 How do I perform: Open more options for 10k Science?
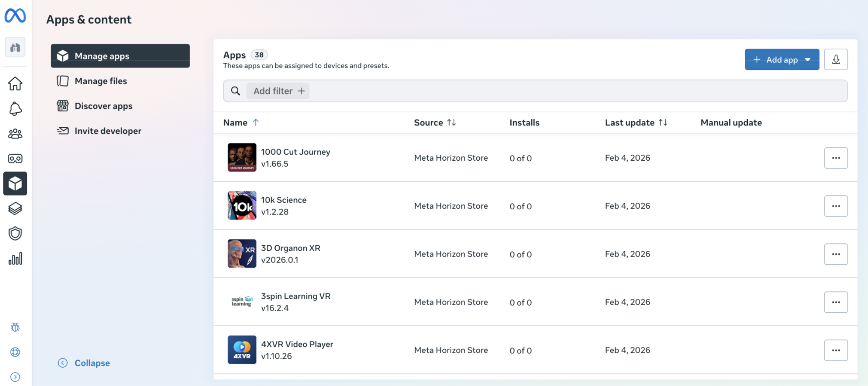point(836,206)
